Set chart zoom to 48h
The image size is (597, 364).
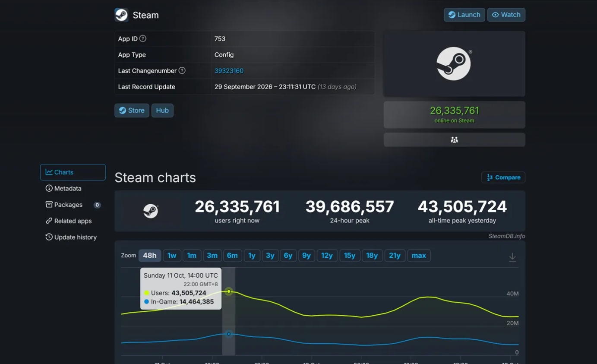pyautogui.click(x=150, y=256)
